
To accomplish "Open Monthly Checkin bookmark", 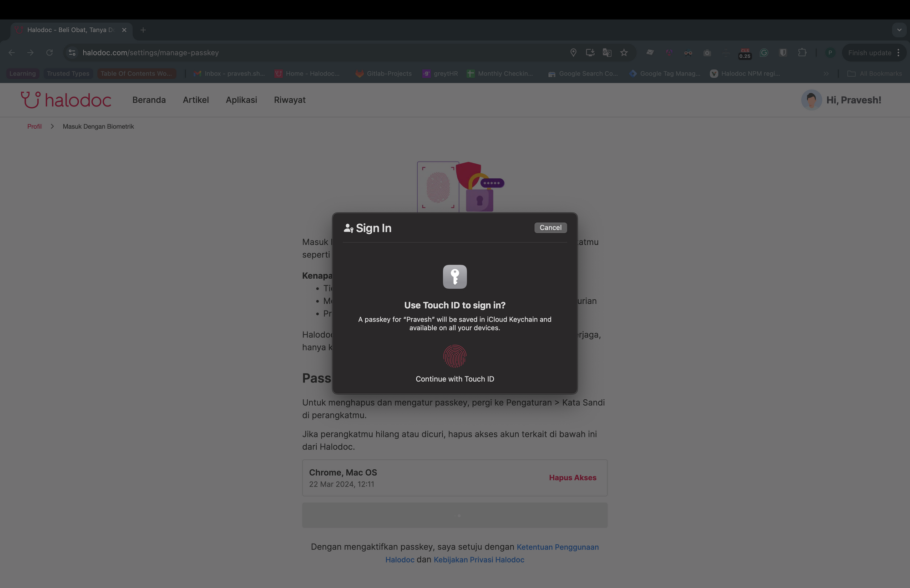I will 500,74.
